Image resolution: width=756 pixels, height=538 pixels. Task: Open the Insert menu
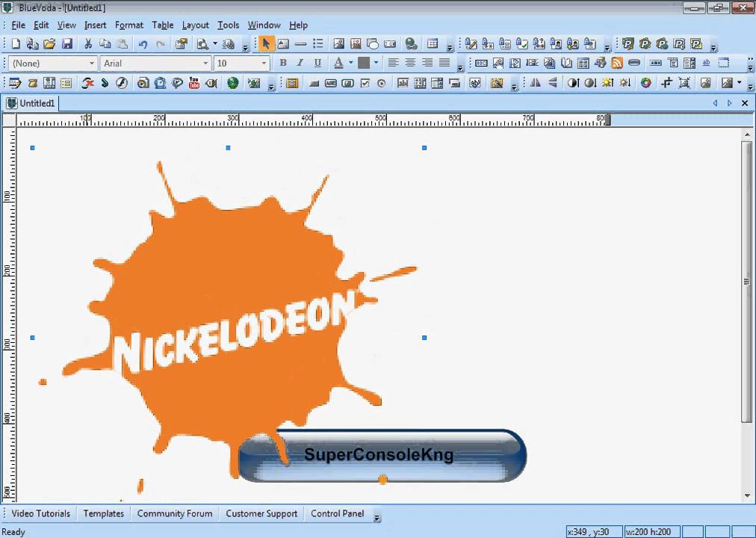click(95, 25)
